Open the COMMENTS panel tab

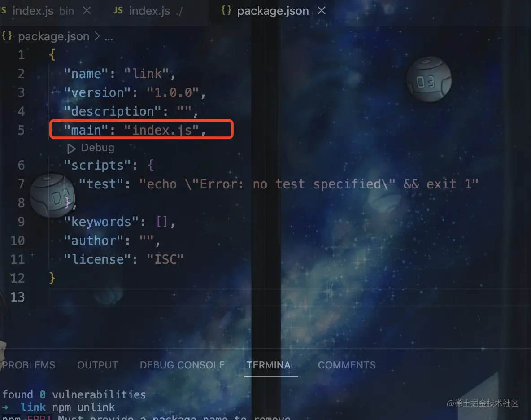347,365
